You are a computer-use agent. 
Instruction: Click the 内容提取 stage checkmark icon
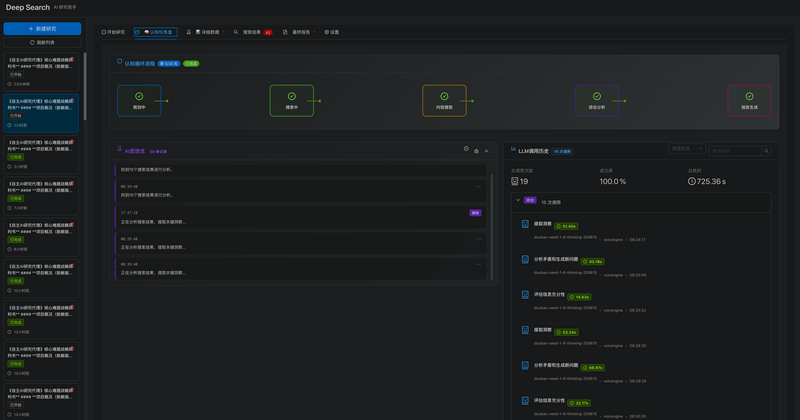tap(444, 96)
